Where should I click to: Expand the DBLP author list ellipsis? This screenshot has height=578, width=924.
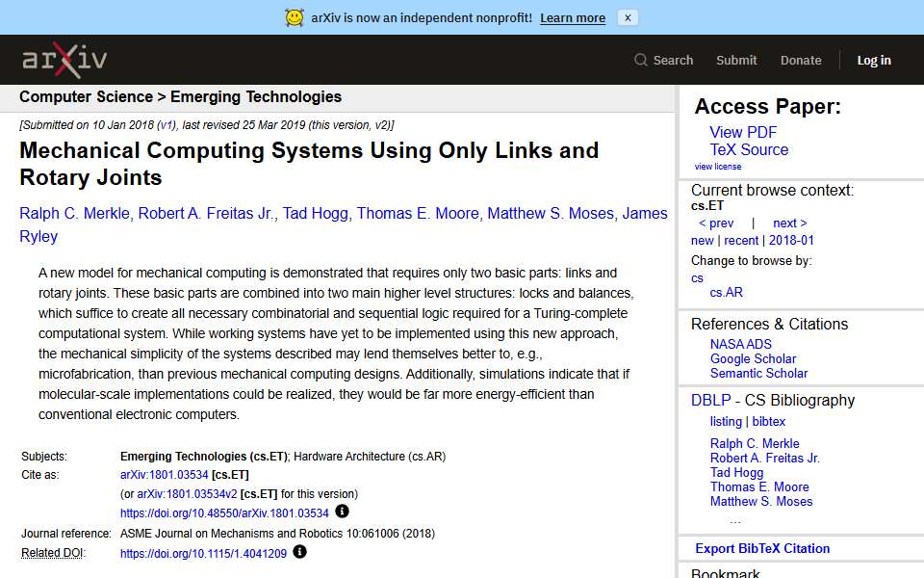point(734,521)
